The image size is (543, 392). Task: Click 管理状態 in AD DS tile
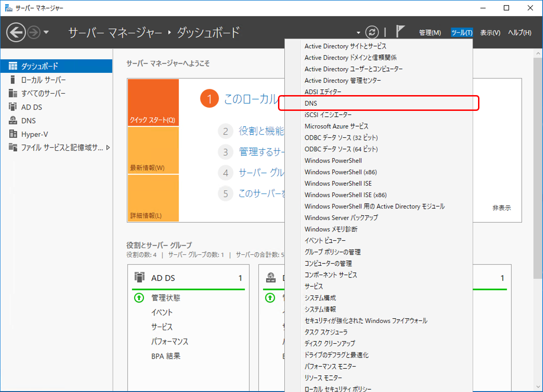tap(166, 297)
